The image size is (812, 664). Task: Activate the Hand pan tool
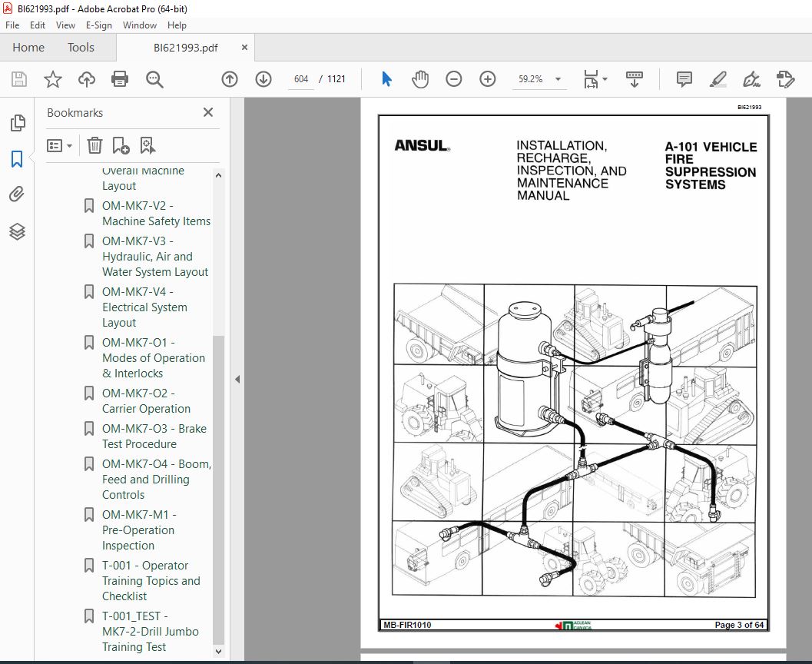click(420, 79)
